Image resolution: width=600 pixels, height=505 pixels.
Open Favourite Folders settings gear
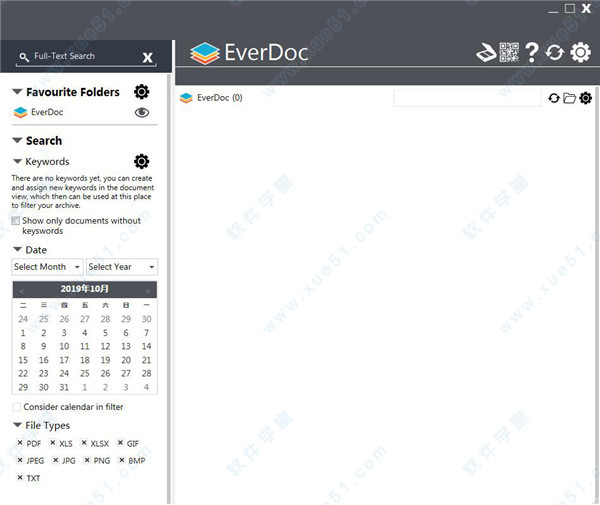coord(142,92)
